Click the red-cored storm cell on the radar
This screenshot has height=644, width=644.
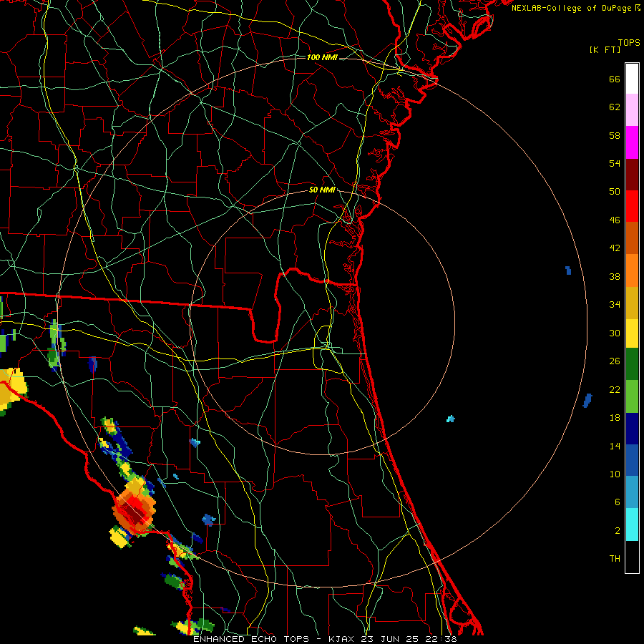(134, 512)
